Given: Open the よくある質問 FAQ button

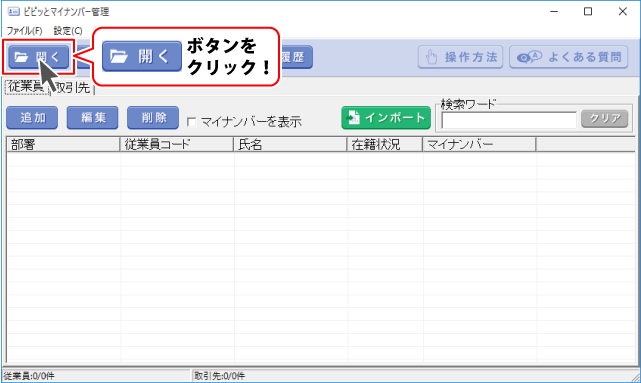Looking at the screenshot, I should [569, 57].
